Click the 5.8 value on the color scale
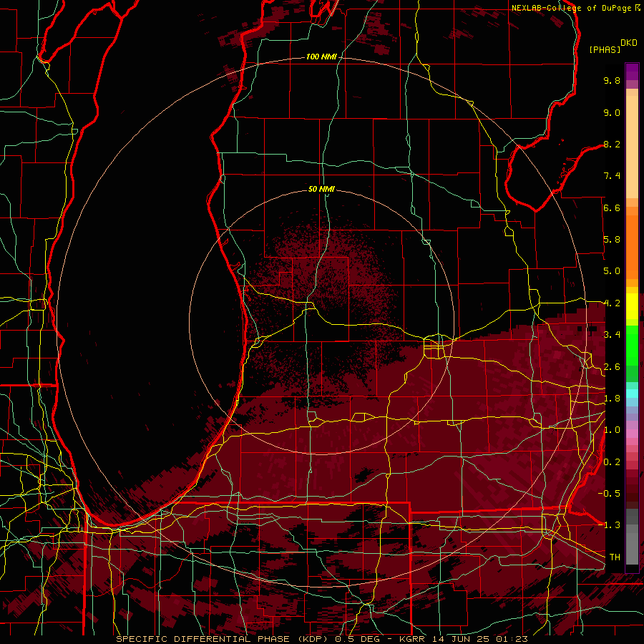The width and height of the screenshot is (644, 644). (x=612, y=240)
